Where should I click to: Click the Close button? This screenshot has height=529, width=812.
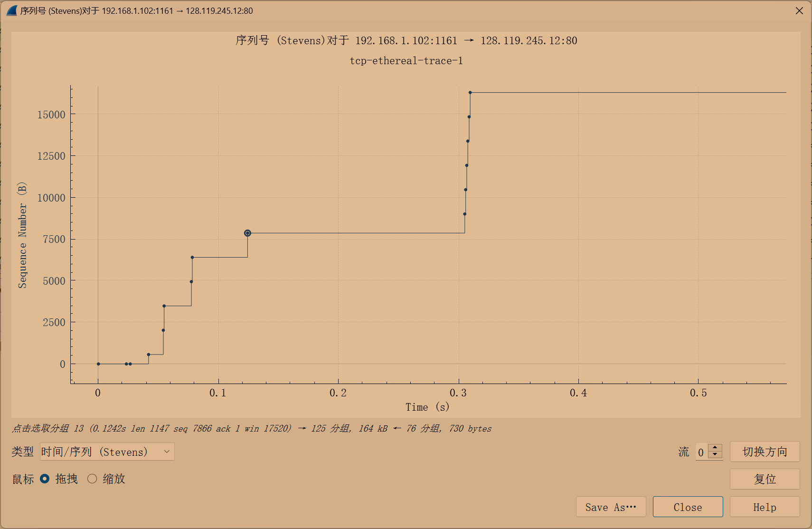coord(688,507)
